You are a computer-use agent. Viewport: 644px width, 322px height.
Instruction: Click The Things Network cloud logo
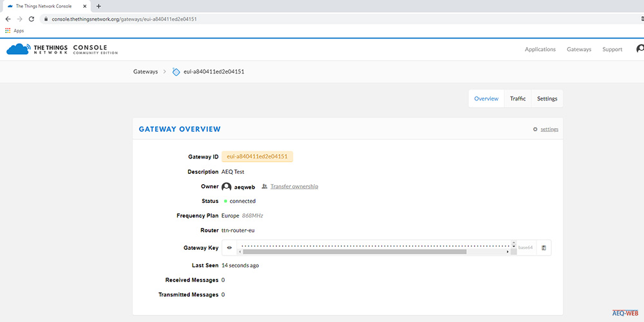[x=19, y=49]
